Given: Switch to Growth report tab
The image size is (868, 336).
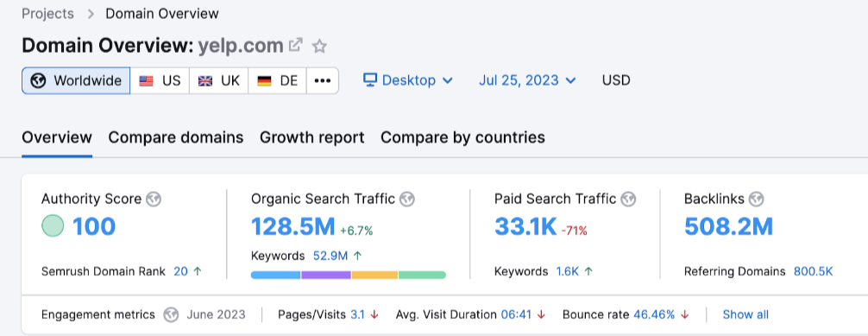Looking at the screenshot, I should pyautogui.click(x=312, y=137).
